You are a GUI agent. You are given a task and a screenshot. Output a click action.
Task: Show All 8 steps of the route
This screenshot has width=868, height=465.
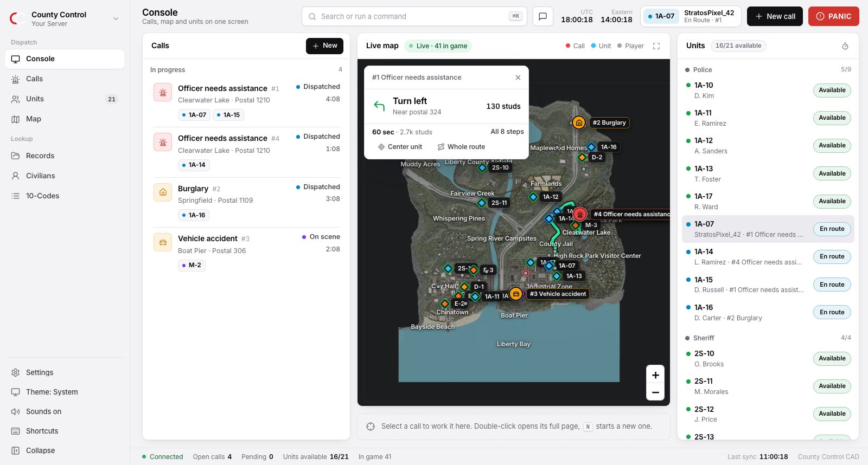point(507,132)
